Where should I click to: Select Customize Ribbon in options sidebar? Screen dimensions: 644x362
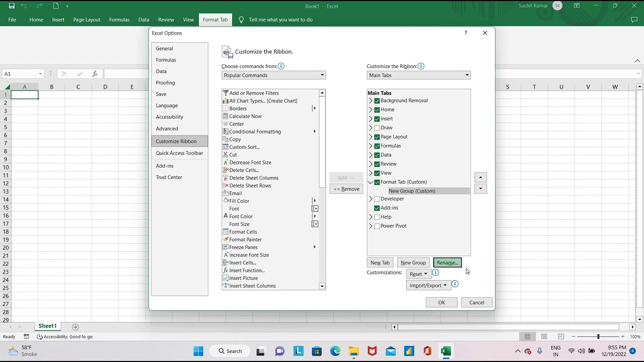(x=180, y=141)
